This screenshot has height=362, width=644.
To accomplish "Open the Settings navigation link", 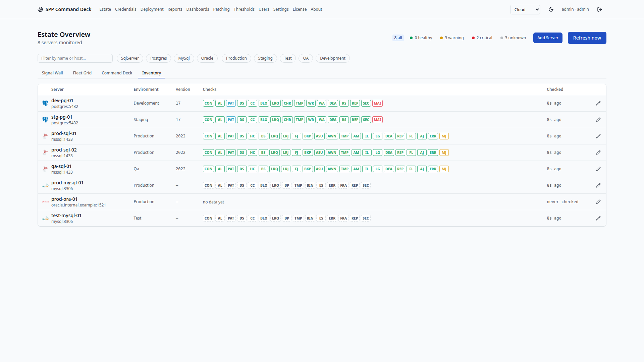I will click(281, 9).
